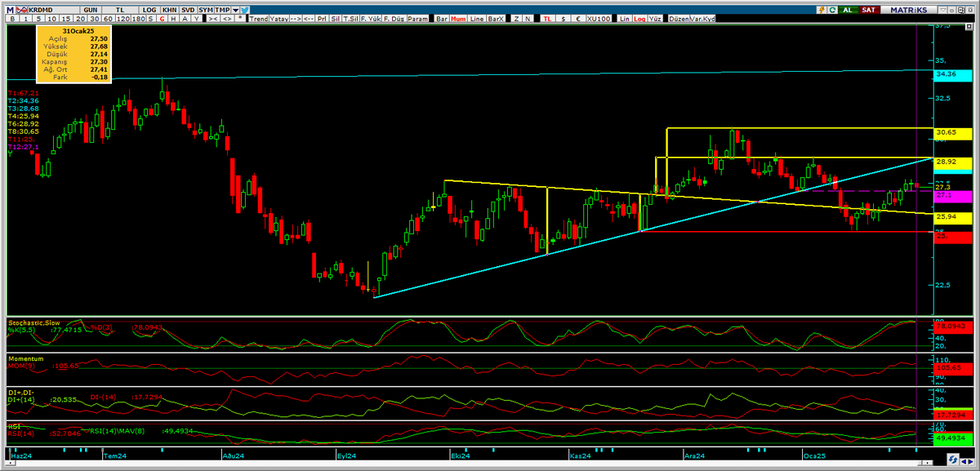Click the Düzen layout button
Image resolution: width=980 pixels, height=471 pixels.
[x=679, y=18]
